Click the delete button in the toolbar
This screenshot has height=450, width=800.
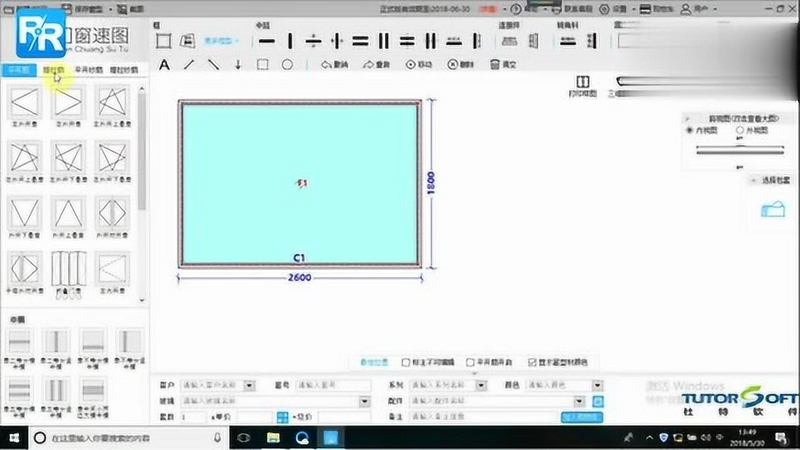point(460,65)
